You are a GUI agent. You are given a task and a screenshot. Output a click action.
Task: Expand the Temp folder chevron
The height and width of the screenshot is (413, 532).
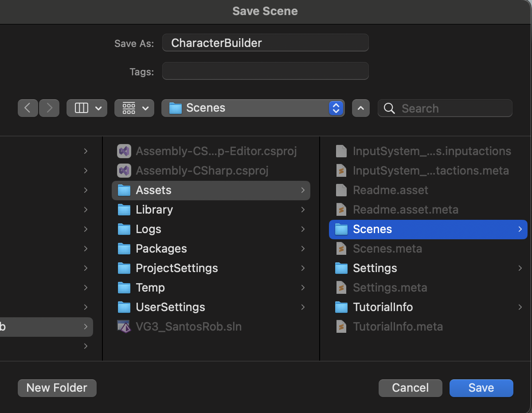[x=303, y=288]
